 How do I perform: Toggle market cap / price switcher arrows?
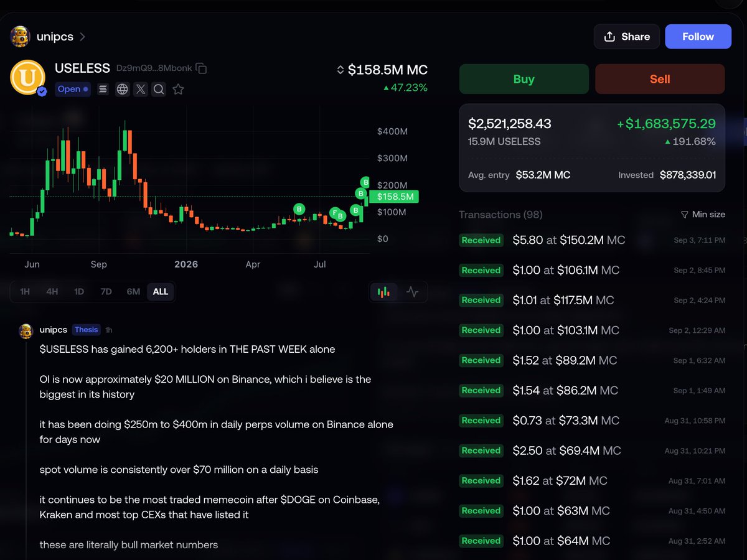click(341, 70)
